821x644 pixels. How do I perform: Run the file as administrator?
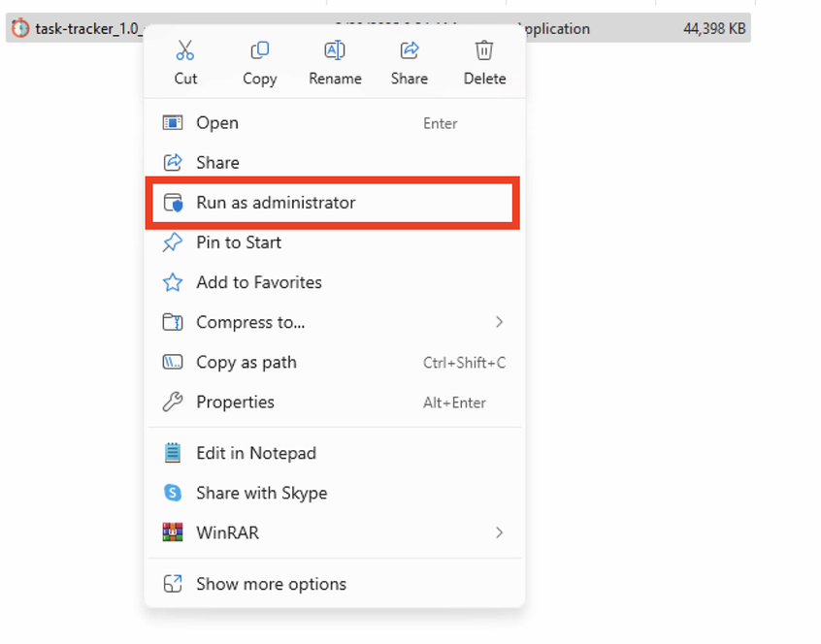pyautogui.click(x=276, y=203)
